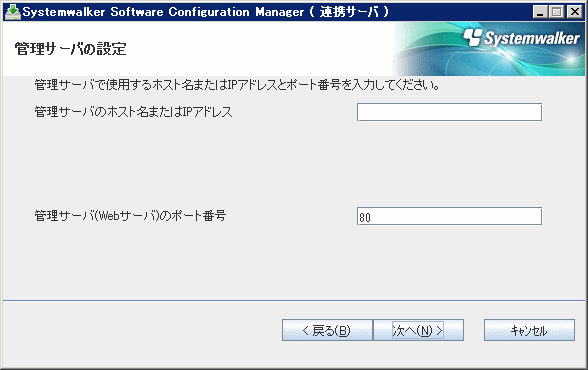Minimize the Configuration Manager window

pos(540,12)
